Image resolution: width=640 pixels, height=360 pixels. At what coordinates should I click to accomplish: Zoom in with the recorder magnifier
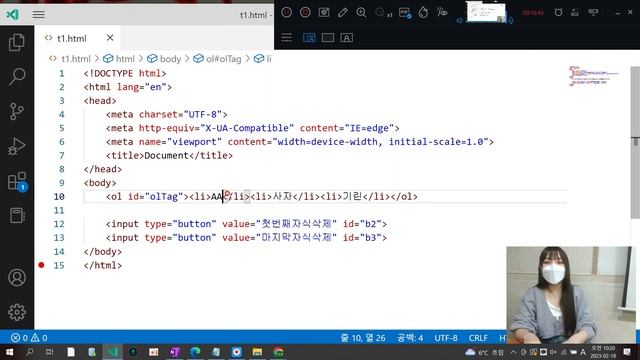tap(361, 13)
